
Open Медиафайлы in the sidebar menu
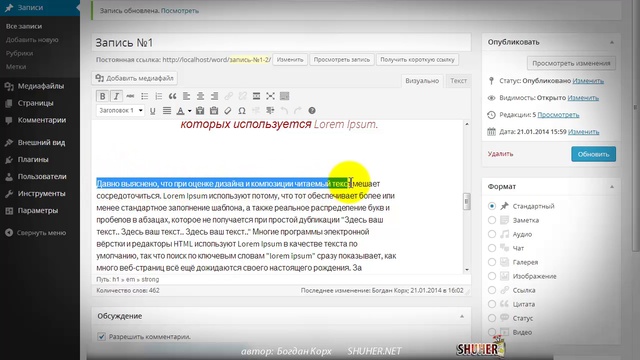coord(40,86)
